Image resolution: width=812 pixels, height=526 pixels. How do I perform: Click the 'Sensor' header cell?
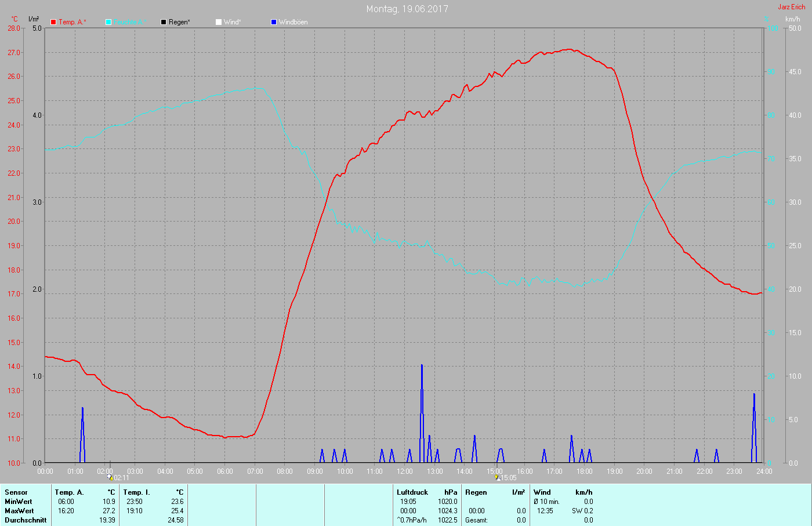[16, 492]
